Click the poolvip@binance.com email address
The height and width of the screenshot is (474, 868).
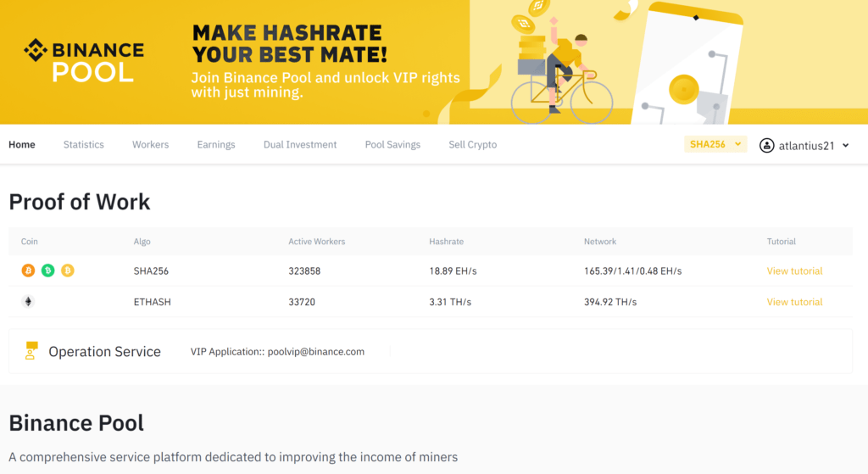316,352
